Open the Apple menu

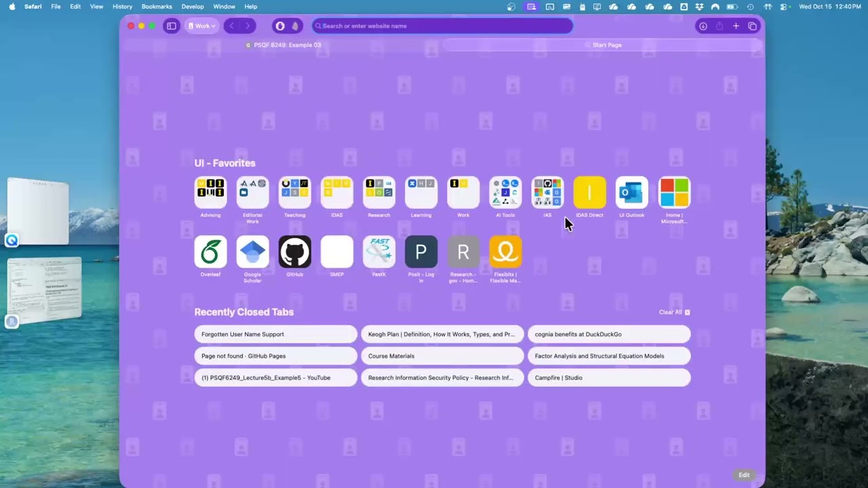[x=12, y=7]
